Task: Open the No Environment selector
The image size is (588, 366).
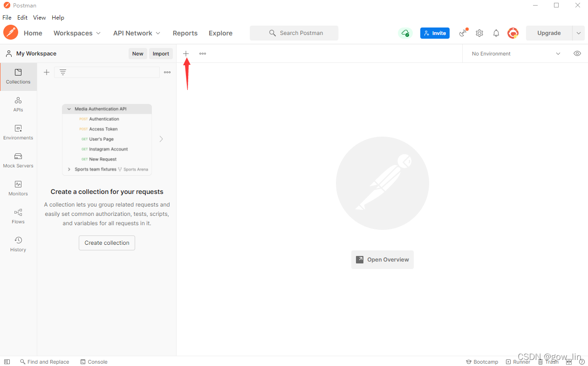Action: click(516, 54)
